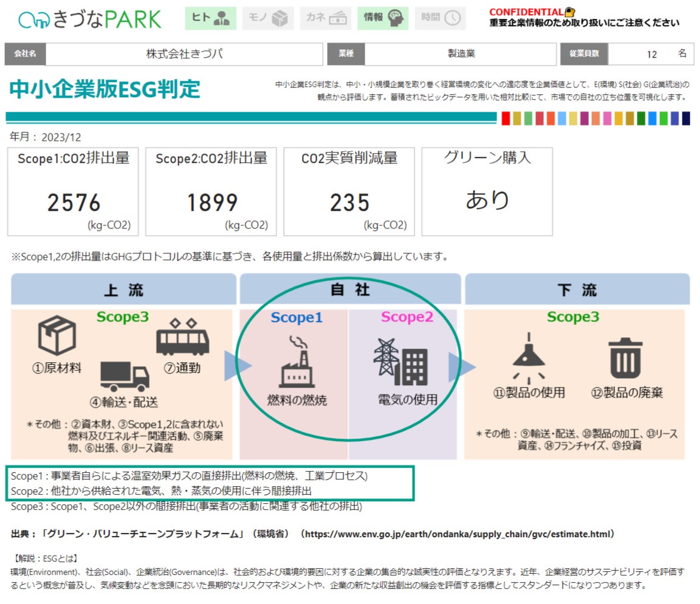
Task: Click the red SDG color square
Action: pos(506,118)
